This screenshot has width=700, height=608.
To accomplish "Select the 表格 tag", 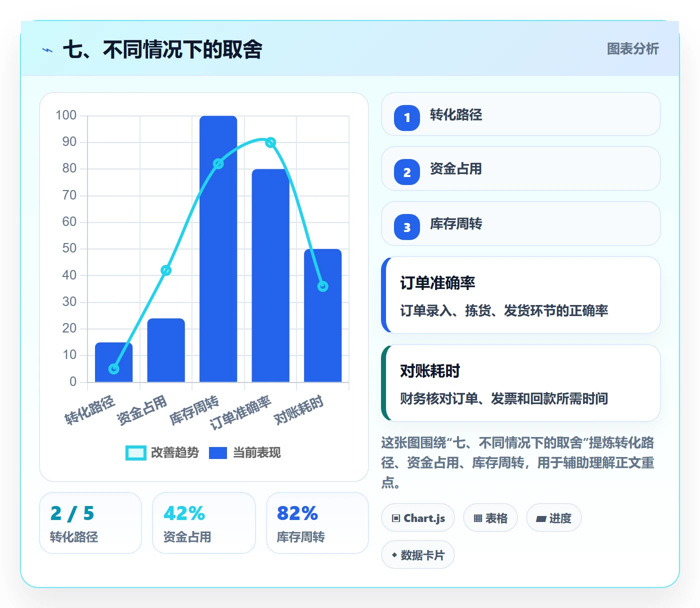I will tap(490, 518).
